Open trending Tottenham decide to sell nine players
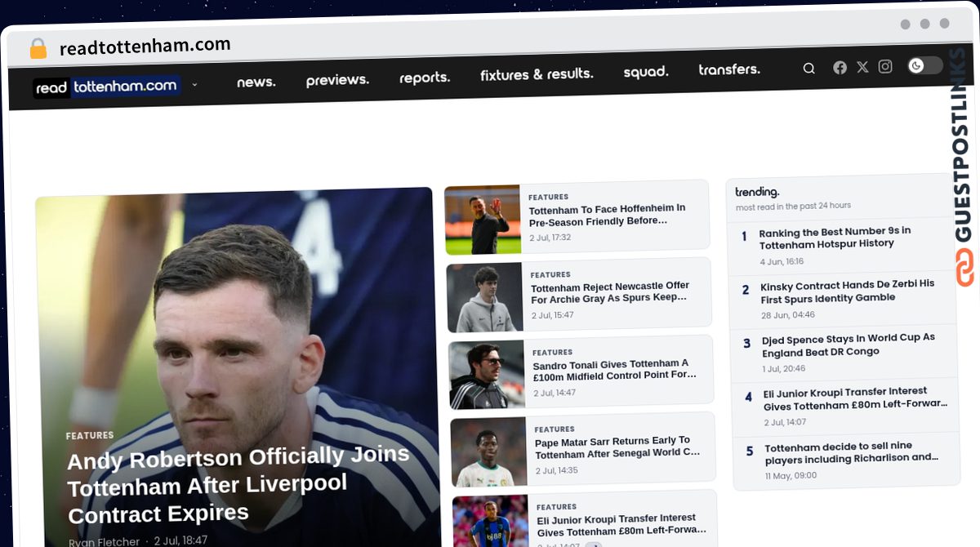 click(852, 452)
